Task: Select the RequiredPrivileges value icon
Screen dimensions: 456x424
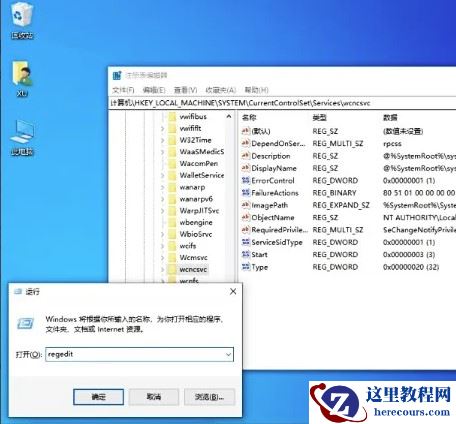Action: coord(246,230)
